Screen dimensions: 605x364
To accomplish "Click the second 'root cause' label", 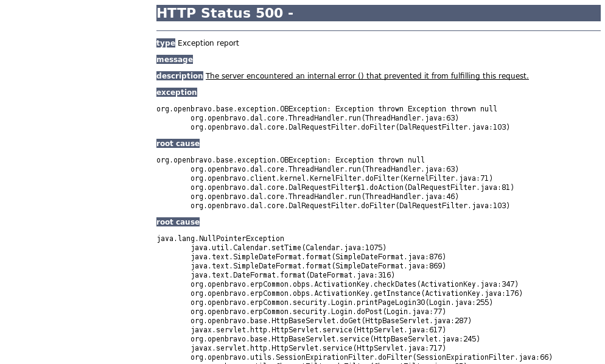I will (178, 222).
